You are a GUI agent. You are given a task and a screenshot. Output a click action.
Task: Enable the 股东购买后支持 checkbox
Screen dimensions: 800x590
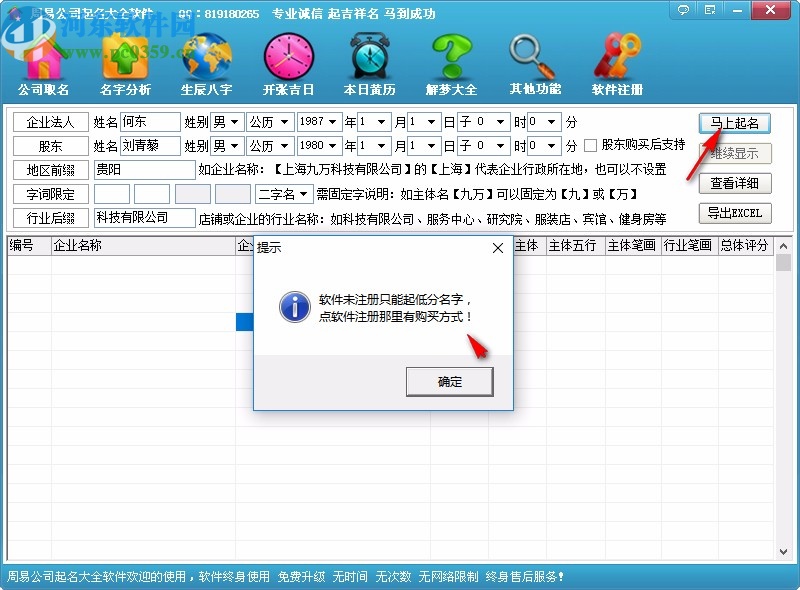(x=591, y=145)
